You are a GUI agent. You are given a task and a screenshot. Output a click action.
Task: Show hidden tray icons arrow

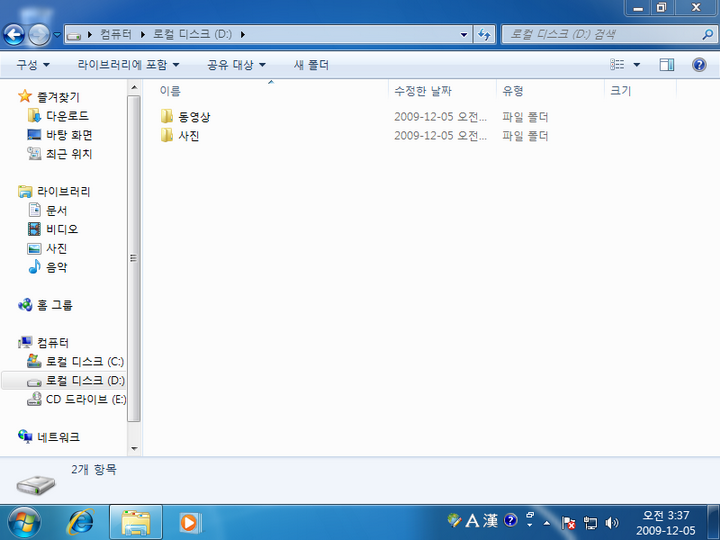[x=546, y=523]
